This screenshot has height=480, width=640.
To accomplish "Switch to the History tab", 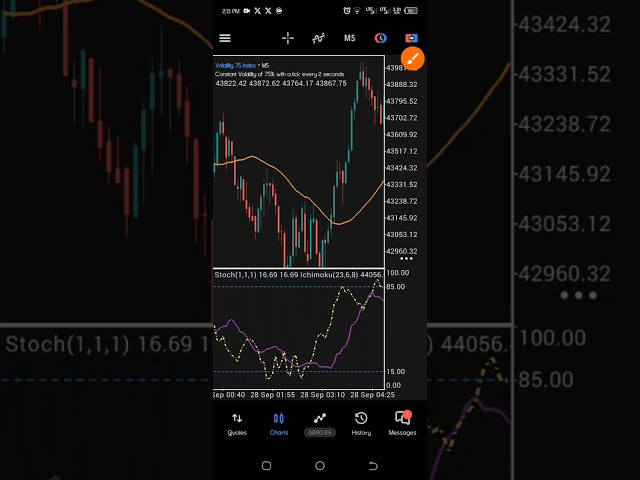I will 361,424.
